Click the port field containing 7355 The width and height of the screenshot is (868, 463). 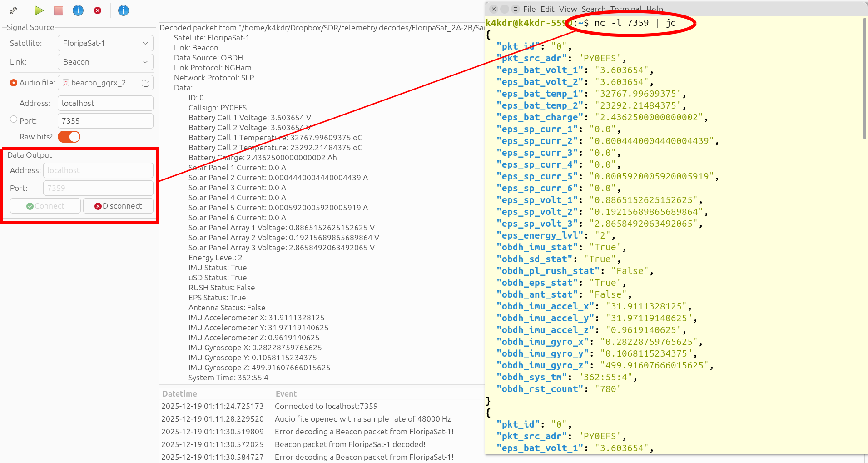(105, 121)
